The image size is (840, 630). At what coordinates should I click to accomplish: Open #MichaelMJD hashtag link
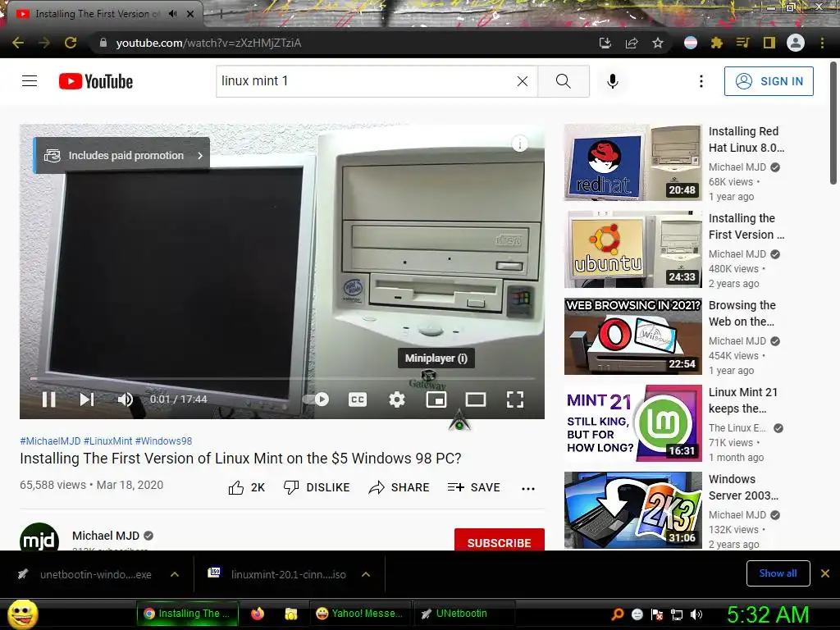coord(50,441)
